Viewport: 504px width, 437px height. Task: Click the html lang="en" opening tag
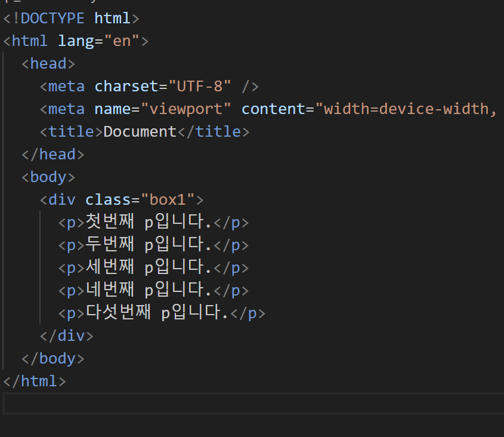pos(76,41)
